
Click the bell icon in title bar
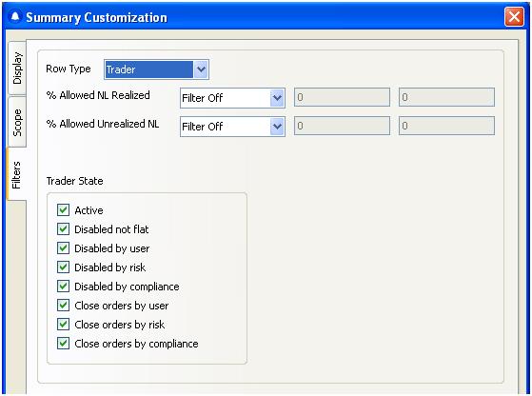pyautogui.click(x=15, y=16)
